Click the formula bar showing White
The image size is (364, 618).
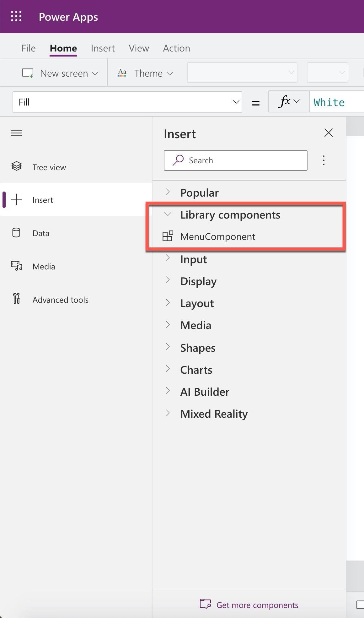[x=337, y=101]
